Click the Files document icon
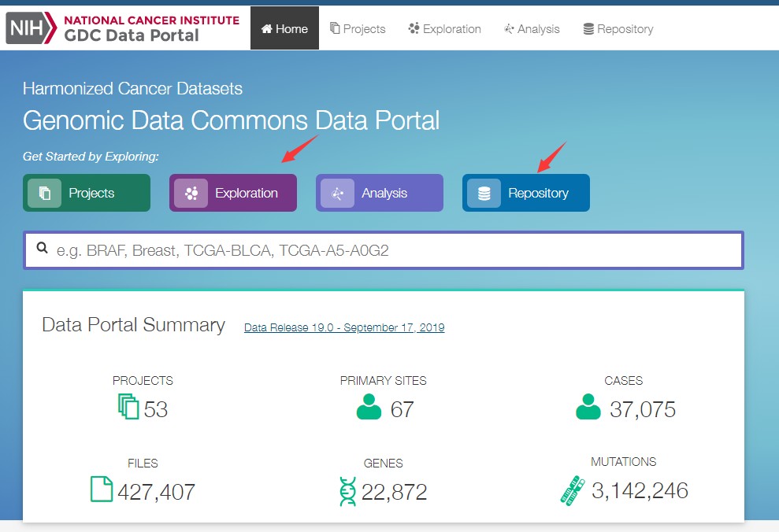The width and height of the screenshot is (779, 532). click(102, 490)
